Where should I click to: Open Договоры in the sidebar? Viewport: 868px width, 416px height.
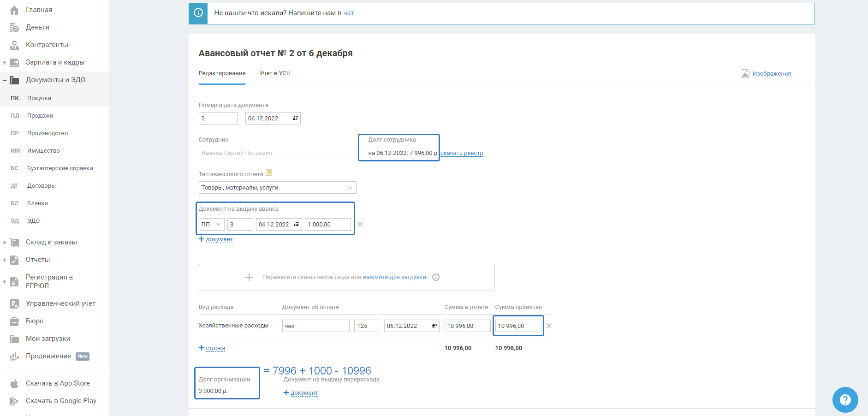(x=42, y=186)
